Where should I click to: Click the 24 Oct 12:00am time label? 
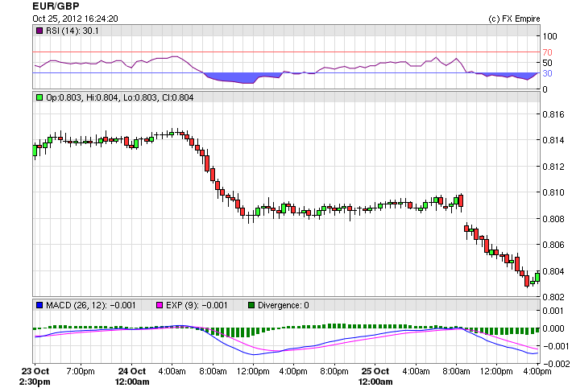pyautogui.click(x=131, y=377)
